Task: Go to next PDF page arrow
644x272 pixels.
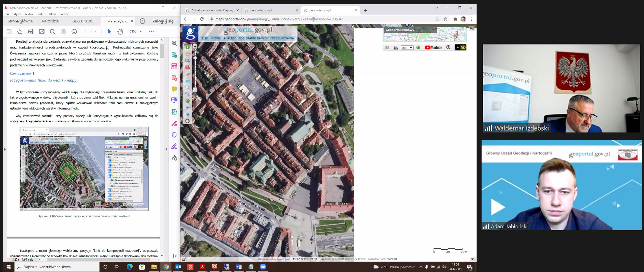Action: coord(74,32)
